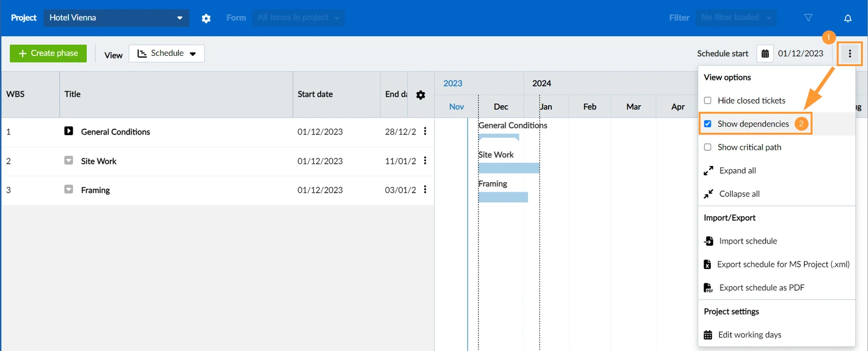The height and width of the screenshot is (351, 868).
Task: Open the General Conditions row three-dot menu
Action: 425,131
